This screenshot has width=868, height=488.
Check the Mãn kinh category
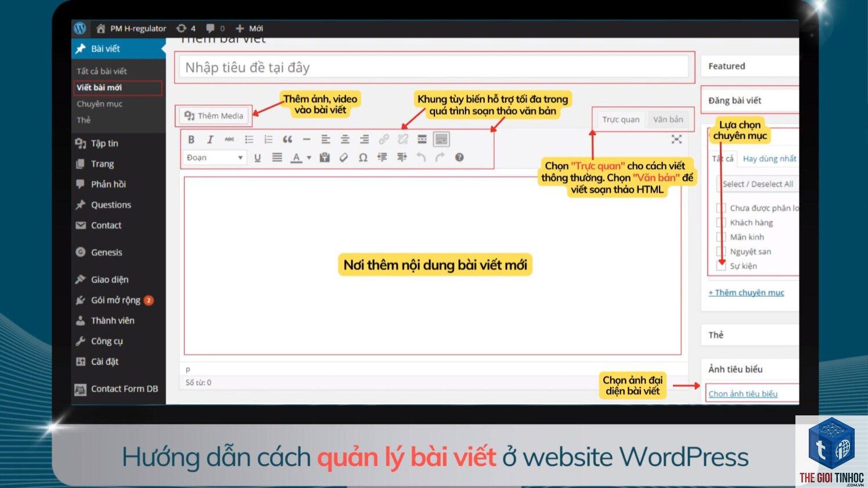coord(721,237)
